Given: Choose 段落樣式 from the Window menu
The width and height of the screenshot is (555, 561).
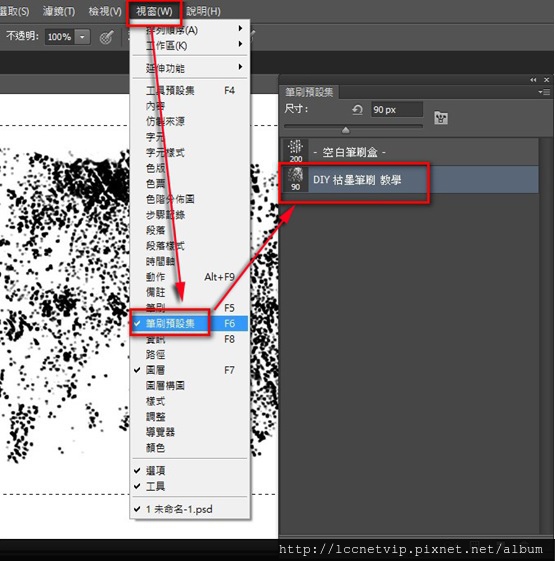Looking at the screenshot, I should [x=190, y=246].
